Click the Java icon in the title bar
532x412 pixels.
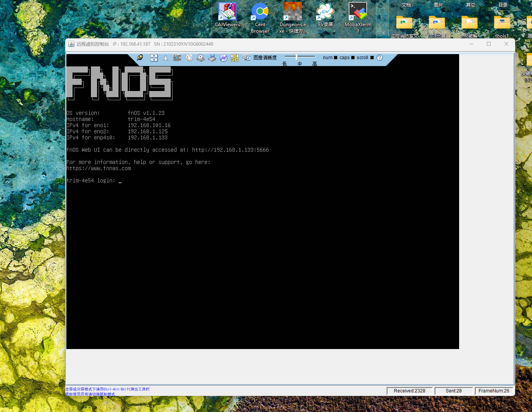pos(71,44)
